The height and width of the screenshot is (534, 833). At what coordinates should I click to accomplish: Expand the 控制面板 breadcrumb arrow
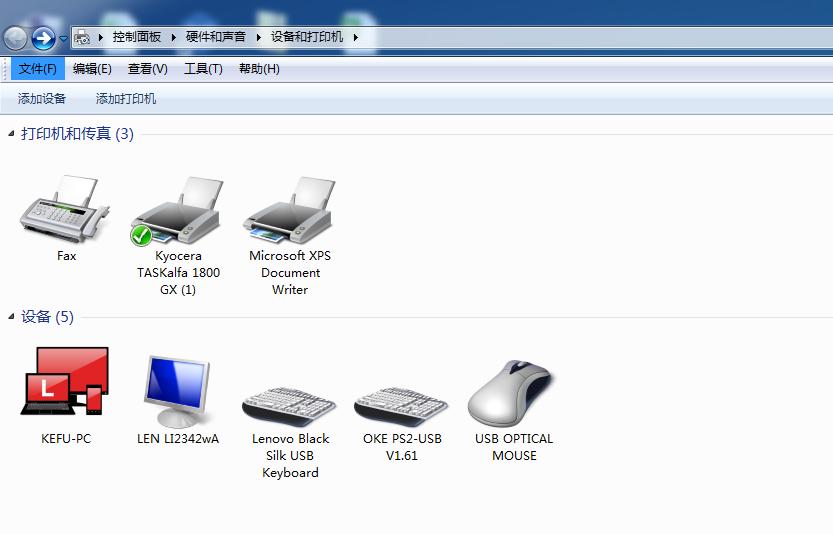(x=173, y=37)
